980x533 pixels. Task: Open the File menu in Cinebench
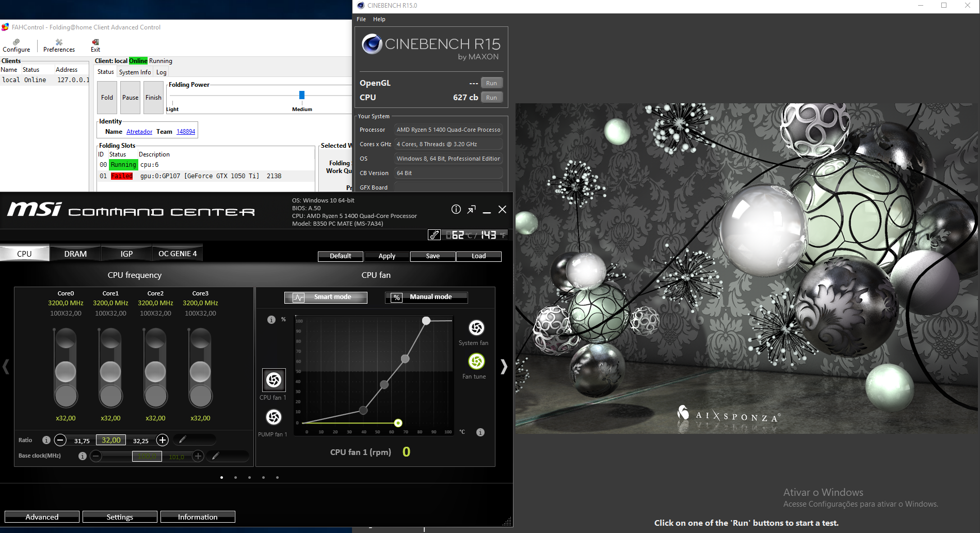pyautogui.click(x=361, y=19)
